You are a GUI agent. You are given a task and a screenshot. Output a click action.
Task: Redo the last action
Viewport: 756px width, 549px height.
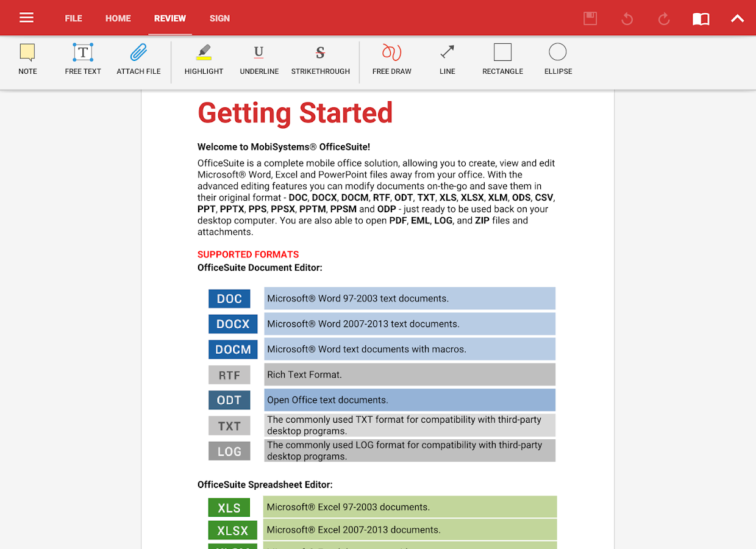pos(664,19)
